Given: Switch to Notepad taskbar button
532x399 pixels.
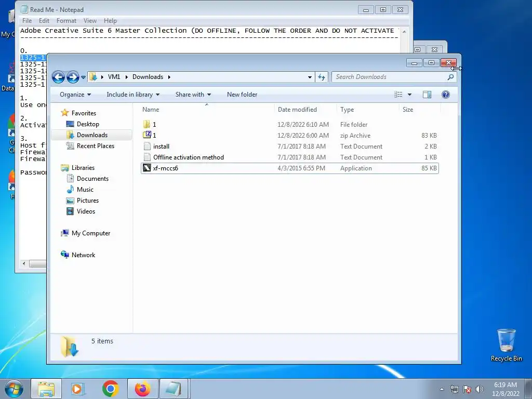Looking at the screenshot, I should tap(174, 389).
